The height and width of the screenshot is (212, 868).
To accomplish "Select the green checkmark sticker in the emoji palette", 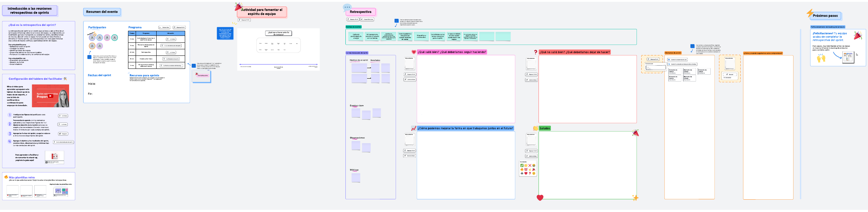I will pos(522,165).
